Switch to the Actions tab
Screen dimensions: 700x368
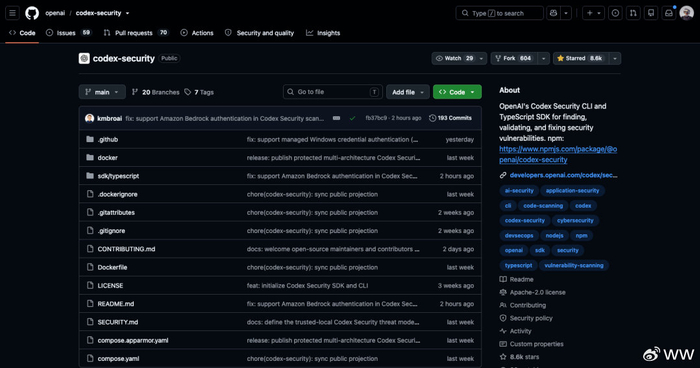click(x=197, y=33)
